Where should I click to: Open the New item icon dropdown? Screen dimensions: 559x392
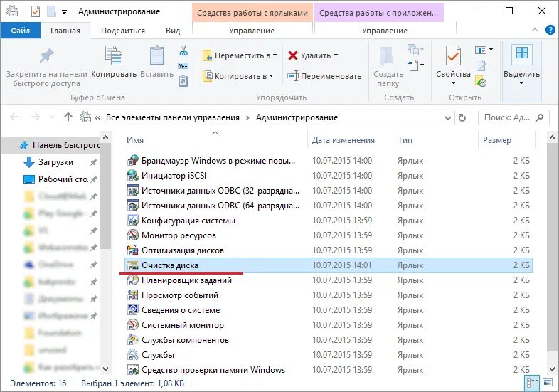[x=415, y=65]
